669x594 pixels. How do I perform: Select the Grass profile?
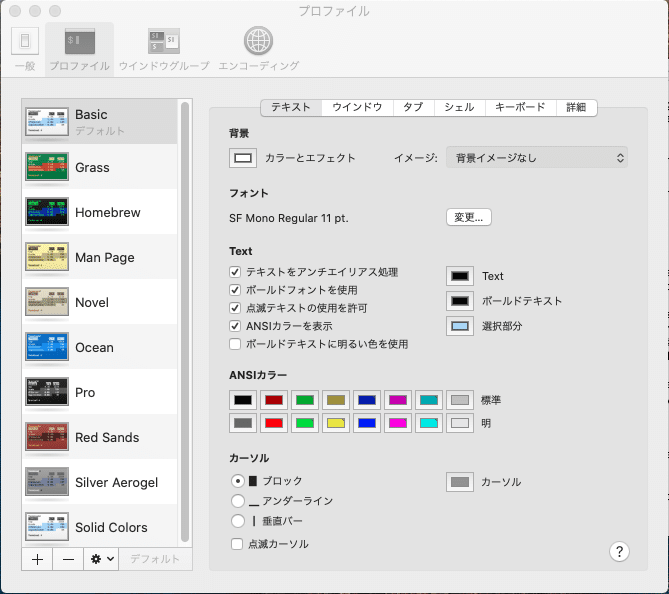pyautogui.click(x=99, y=167)
